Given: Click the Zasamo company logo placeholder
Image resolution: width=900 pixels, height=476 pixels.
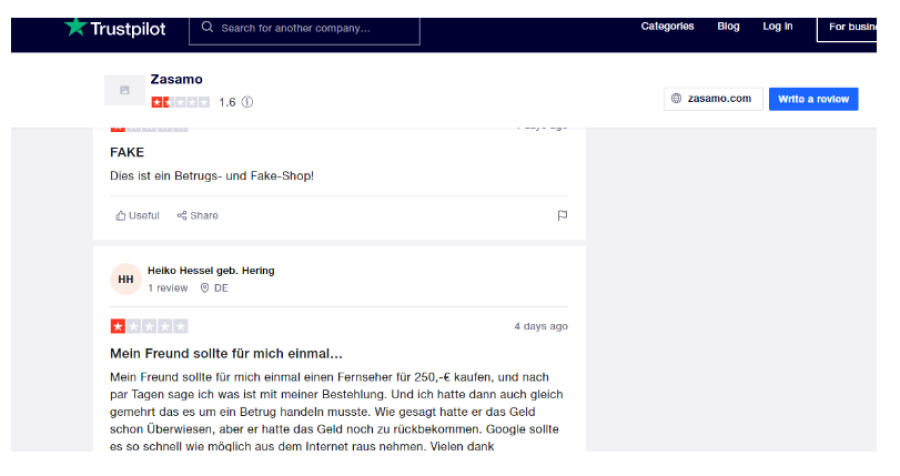Looking at the screenshot, I should 125,90.
